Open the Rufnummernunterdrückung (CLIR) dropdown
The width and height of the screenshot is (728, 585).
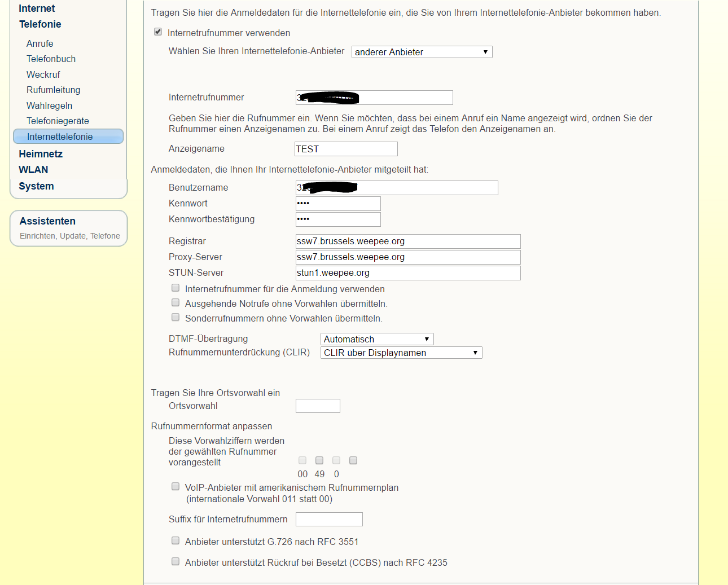401,353
